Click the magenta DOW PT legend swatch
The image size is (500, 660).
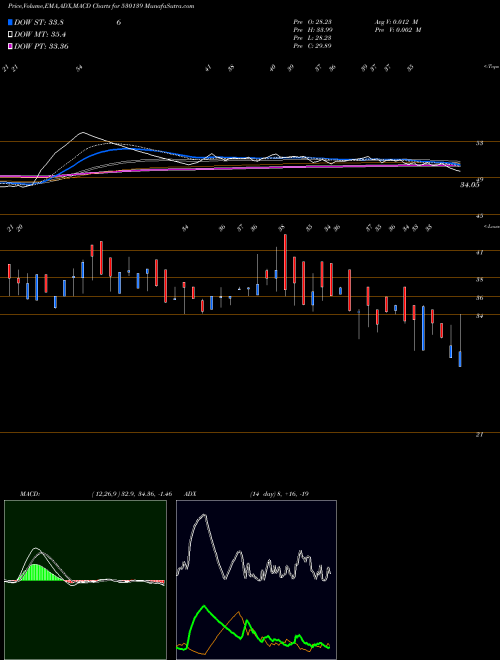tap(10, 46)
